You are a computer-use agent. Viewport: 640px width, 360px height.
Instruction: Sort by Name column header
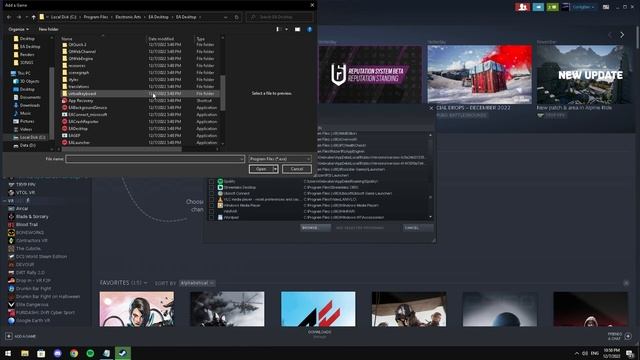click(67, 39)
